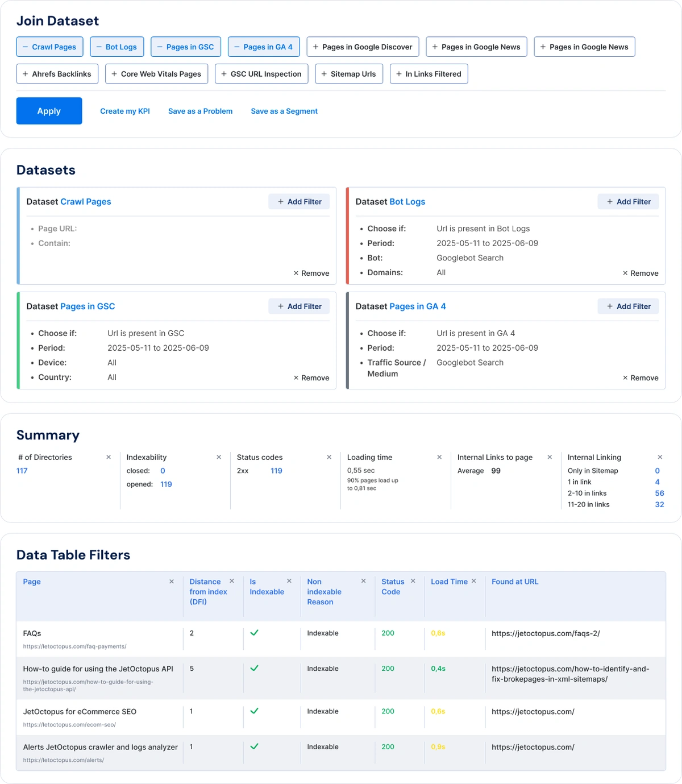Dismiss the Indexability summary card
The width and height of the screenshot is (682, 784).
(218, 457)
